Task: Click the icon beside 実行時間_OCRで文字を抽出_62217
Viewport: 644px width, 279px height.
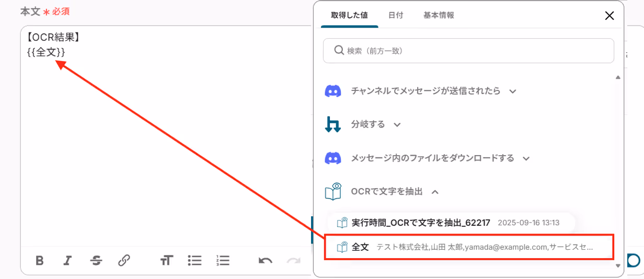Action: tap(342, 223)
